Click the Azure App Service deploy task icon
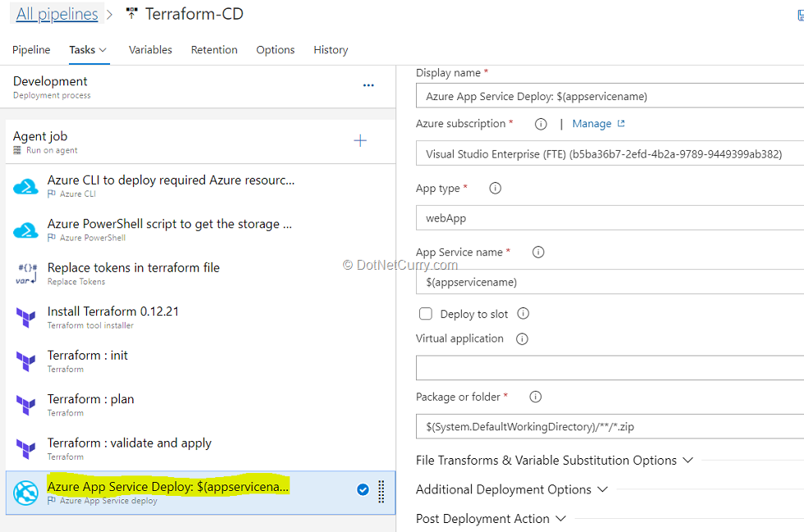 [x=25, y=493]
